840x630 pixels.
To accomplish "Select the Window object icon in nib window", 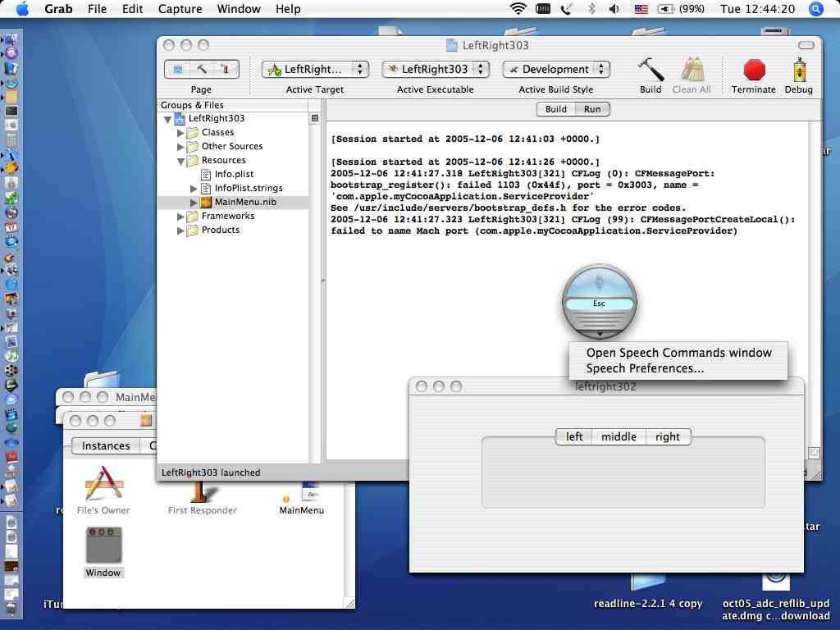I will pos(104,545).
